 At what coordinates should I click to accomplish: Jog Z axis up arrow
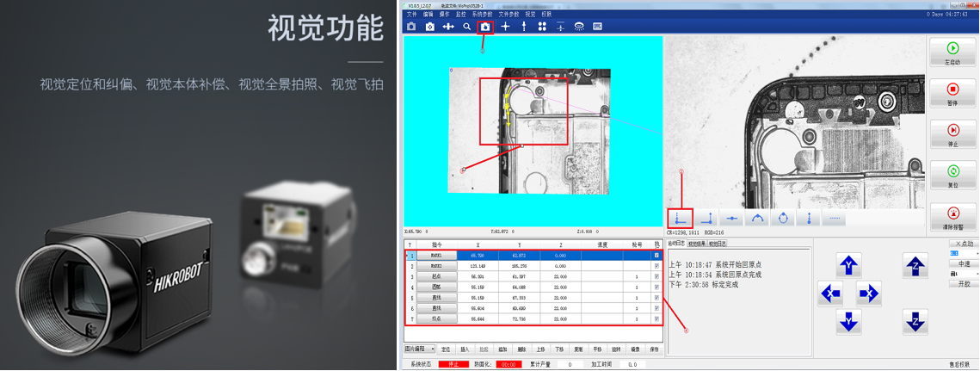pos(915,266)
